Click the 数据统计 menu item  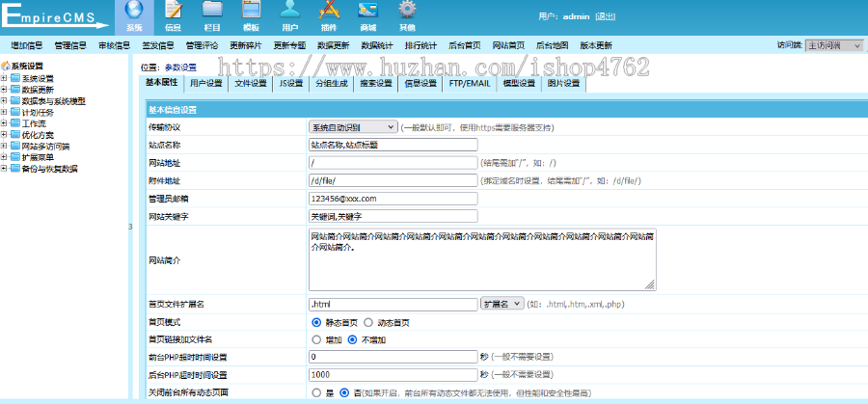377,46
